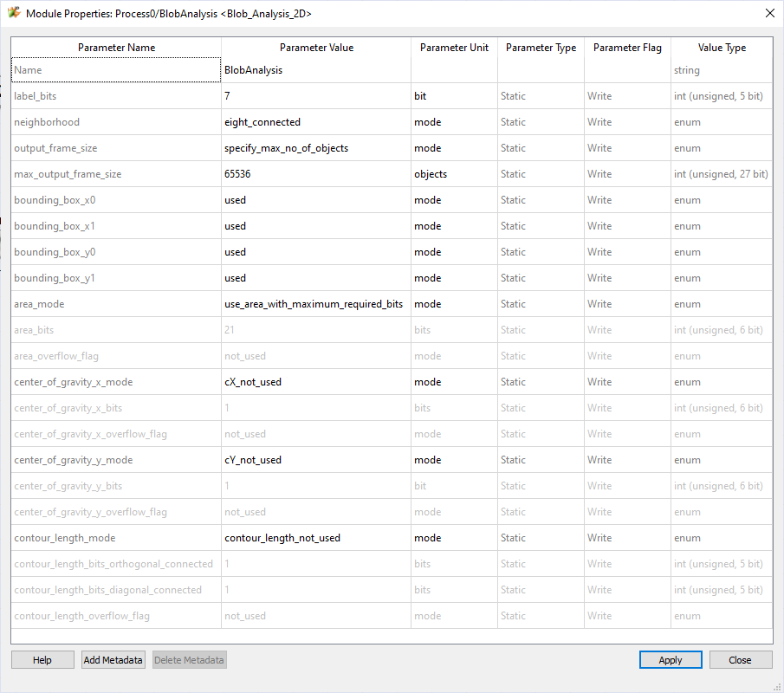784x693 pixels.
Task: Select the area_mode value cell
Action: (315, 304)
